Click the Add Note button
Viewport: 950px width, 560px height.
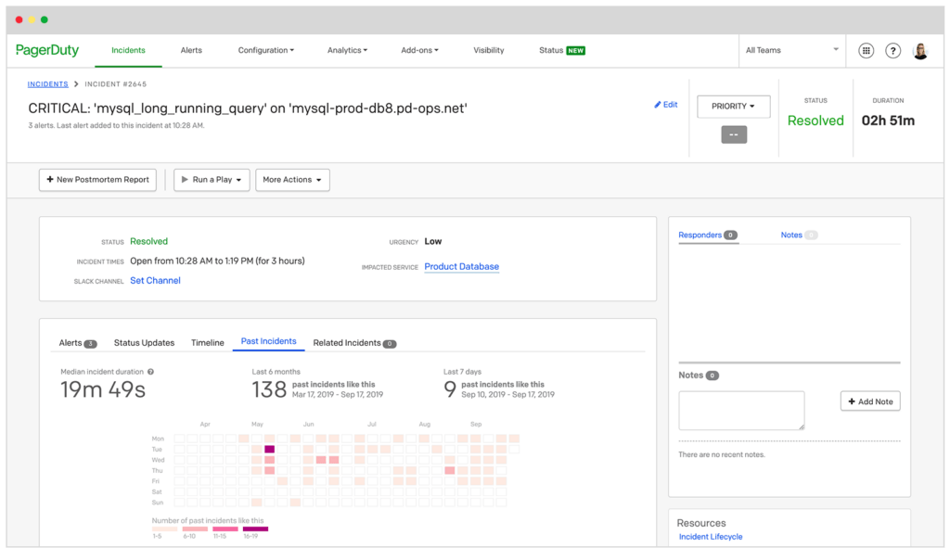tap(870, 401)
